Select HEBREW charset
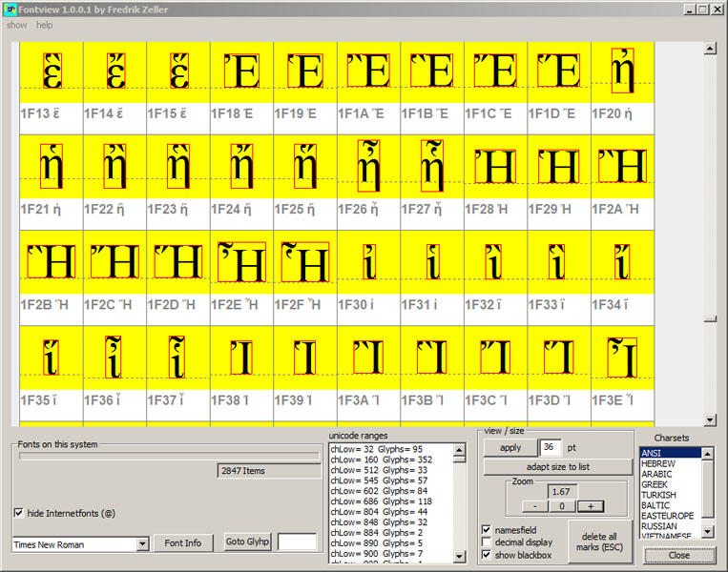The image size is (728, 572). pos(671,463)
